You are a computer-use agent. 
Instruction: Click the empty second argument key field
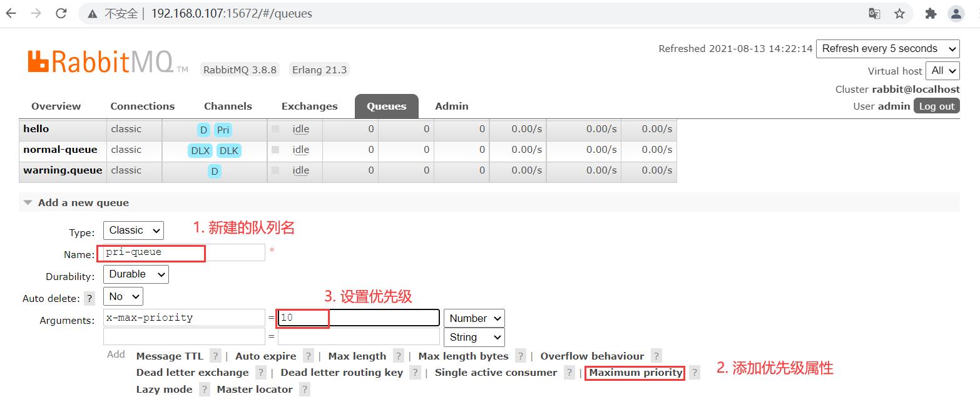pyautogui.click(x=184, y=337)
